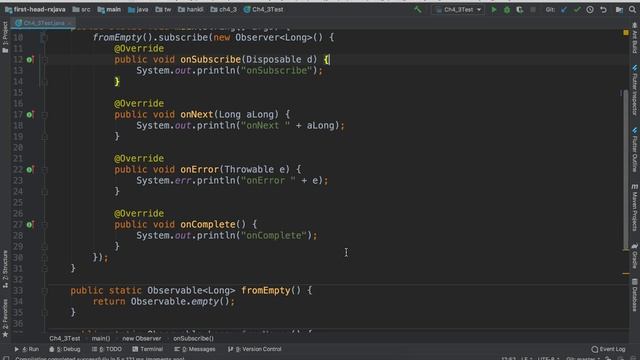Click onSubscribe() in the editor breadcrumb
The width and height of the screenshot is (640, 360).
[x=193, y=338]
